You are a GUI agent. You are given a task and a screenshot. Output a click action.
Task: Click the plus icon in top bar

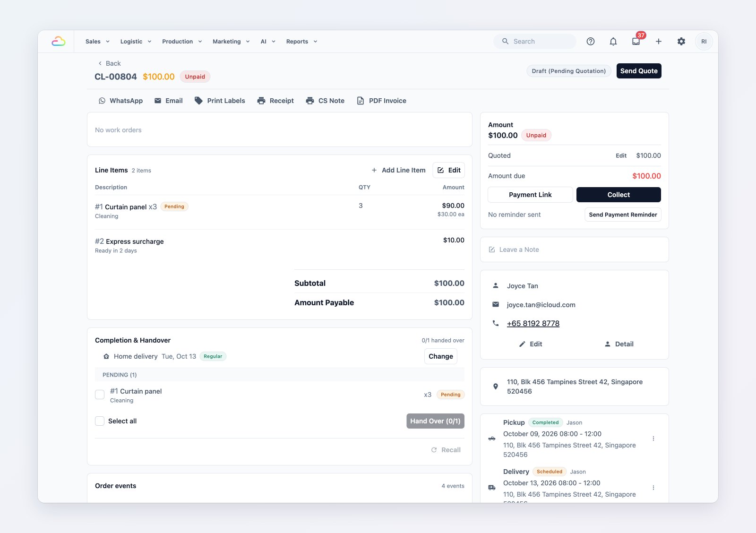[659, 42]
